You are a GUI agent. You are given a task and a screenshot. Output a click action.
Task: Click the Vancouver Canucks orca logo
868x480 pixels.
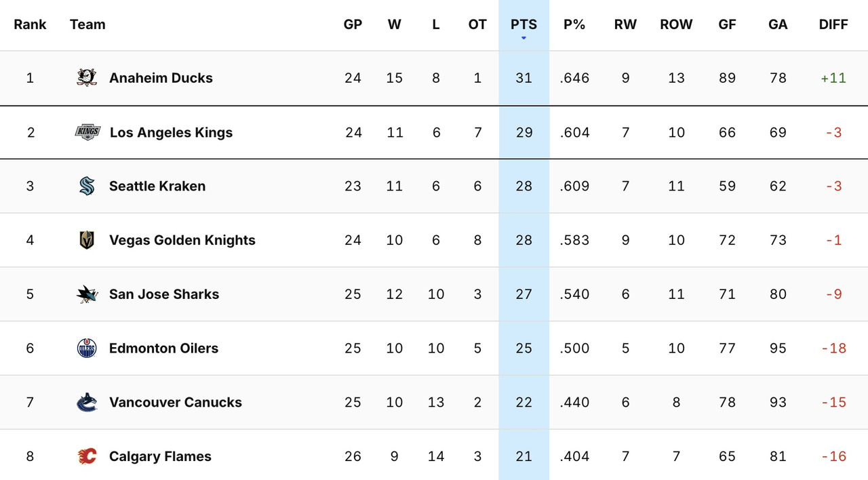tap(86, 402)
